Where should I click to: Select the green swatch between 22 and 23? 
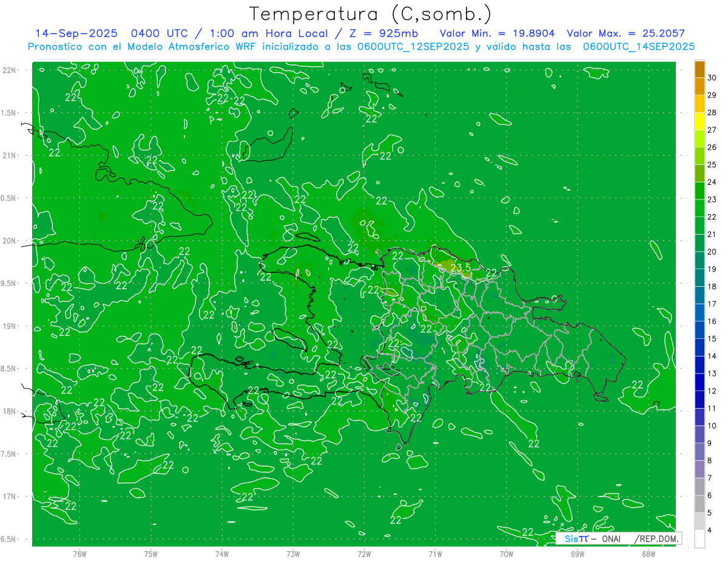click(x=699, y=209)
